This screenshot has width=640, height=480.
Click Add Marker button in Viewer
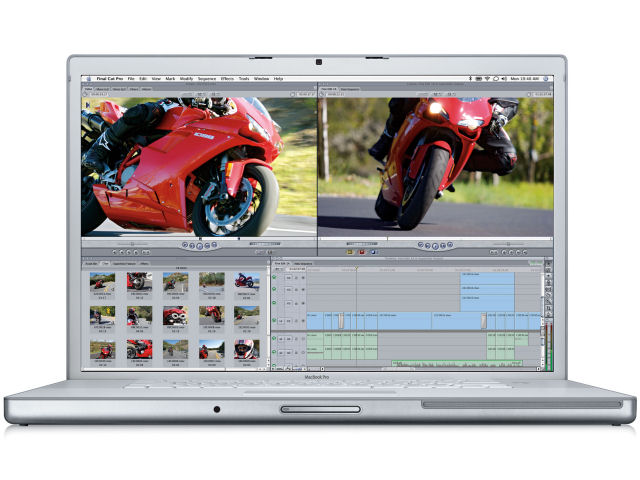click(136, 252)
